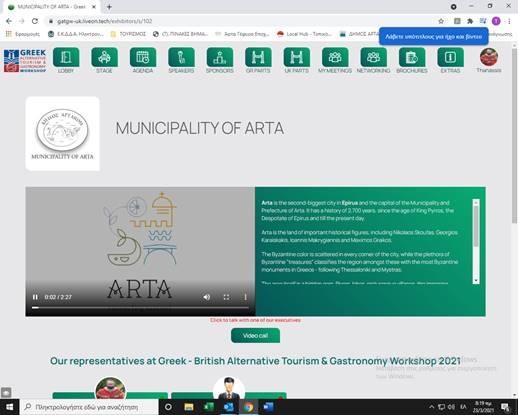Open the Sponsors podium icon
Image resolution: width=518 pixels, height=415 pixels.
[220, 57]
